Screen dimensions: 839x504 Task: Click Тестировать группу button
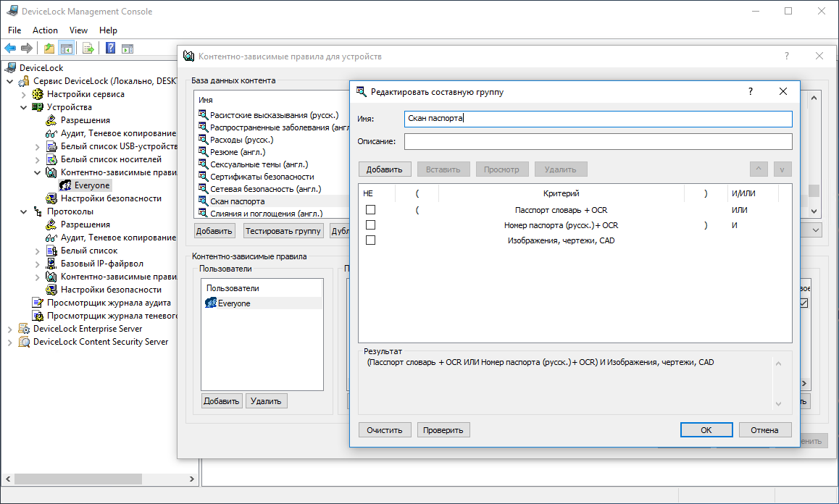283,230
